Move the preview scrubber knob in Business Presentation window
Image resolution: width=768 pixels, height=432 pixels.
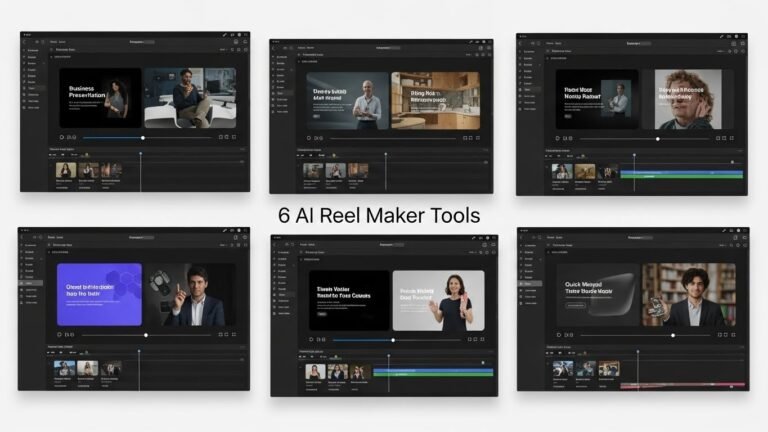click(143, 138)
